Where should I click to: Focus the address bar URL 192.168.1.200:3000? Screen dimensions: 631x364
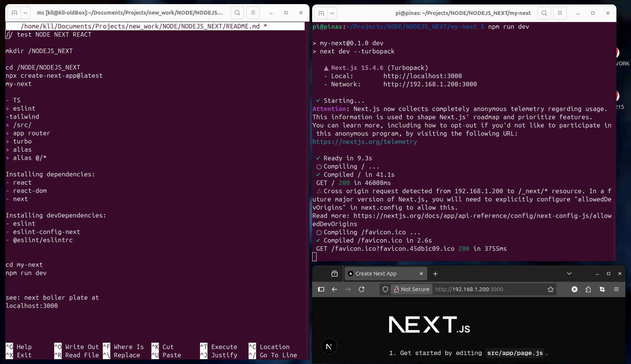469,289
